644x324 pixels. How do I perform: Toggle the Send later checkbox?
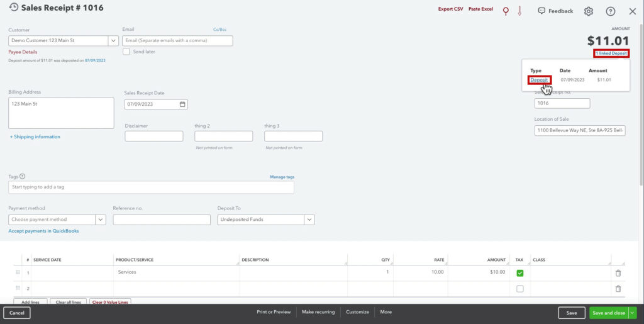126,52
